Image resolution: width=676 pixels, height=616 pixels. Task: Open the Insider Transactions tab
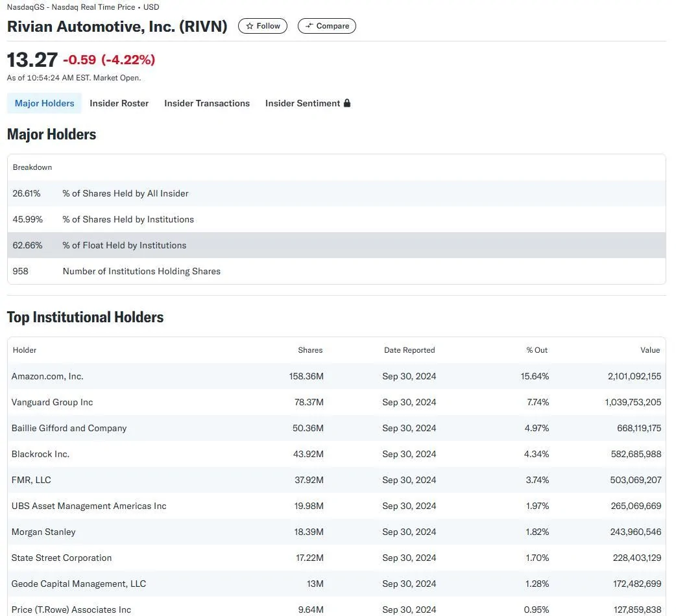[x=207, y=103]
